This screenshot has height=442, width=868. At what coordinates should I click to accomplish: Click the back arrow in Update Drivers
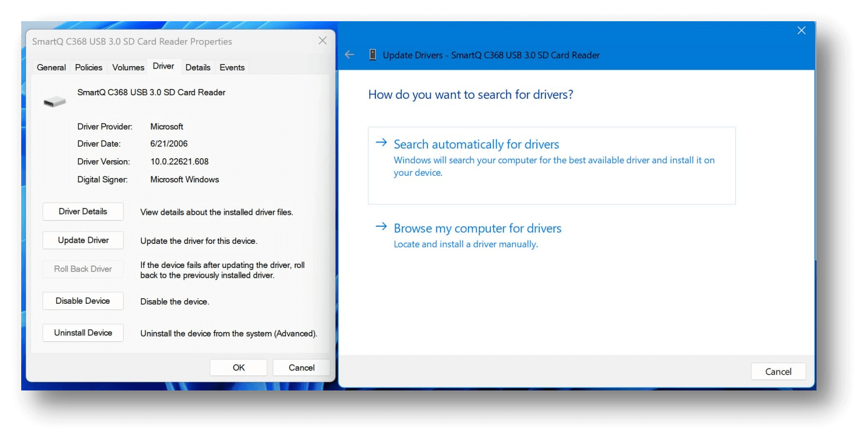[x=349, y=55]
